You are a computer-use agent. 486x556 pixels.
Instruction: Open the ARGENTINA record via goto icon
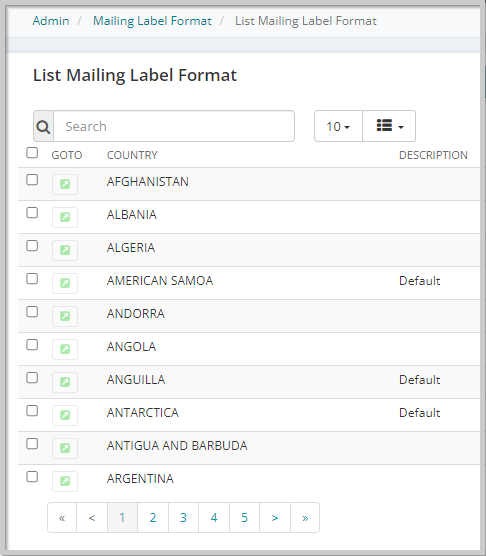(x=65, y=481)
